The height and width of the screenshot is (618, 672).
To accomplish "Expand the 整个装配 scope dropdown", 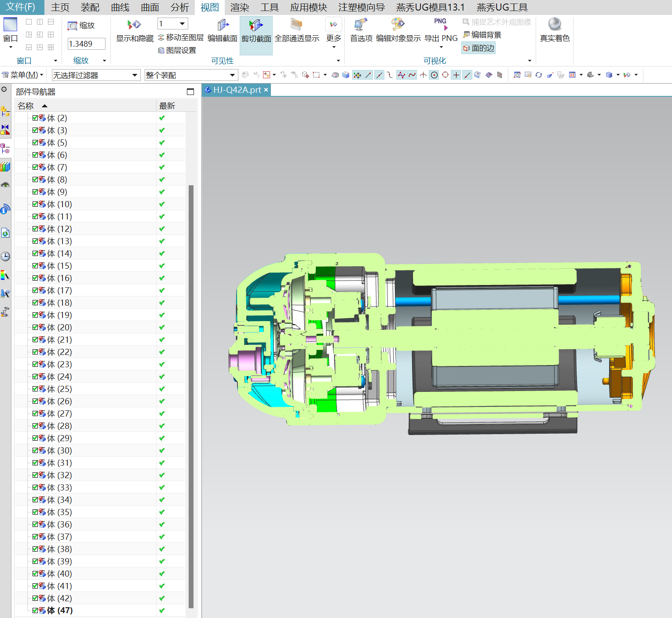I will pos(232,75).
